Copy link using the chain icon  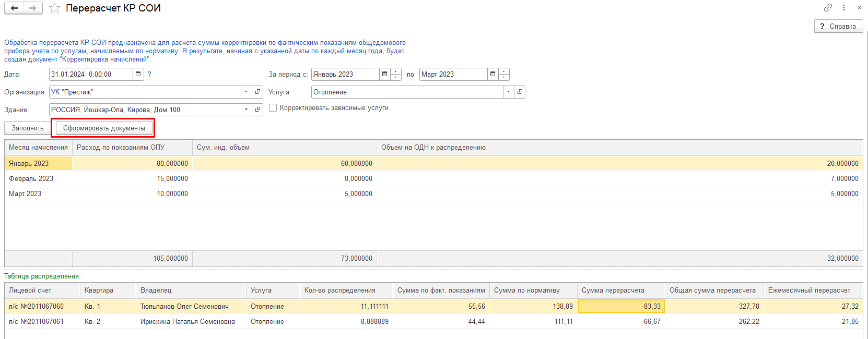828,8
